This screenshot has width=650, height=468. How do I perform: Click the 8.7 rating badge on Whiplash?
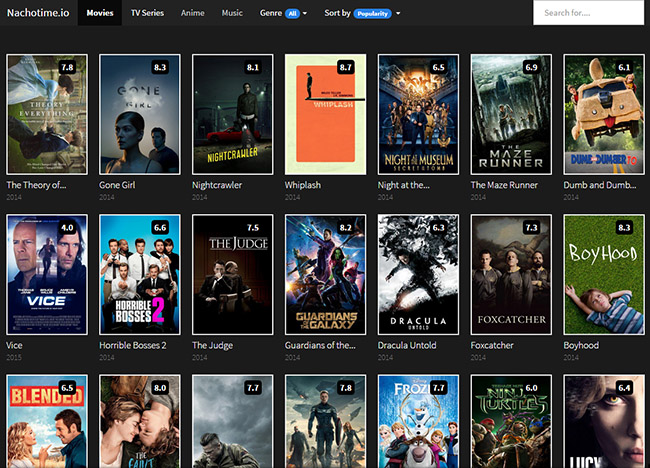[346, 67]
